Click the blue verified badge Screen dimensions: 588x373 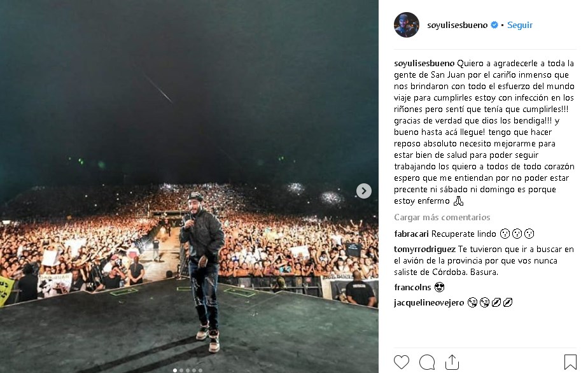[494, 25]
